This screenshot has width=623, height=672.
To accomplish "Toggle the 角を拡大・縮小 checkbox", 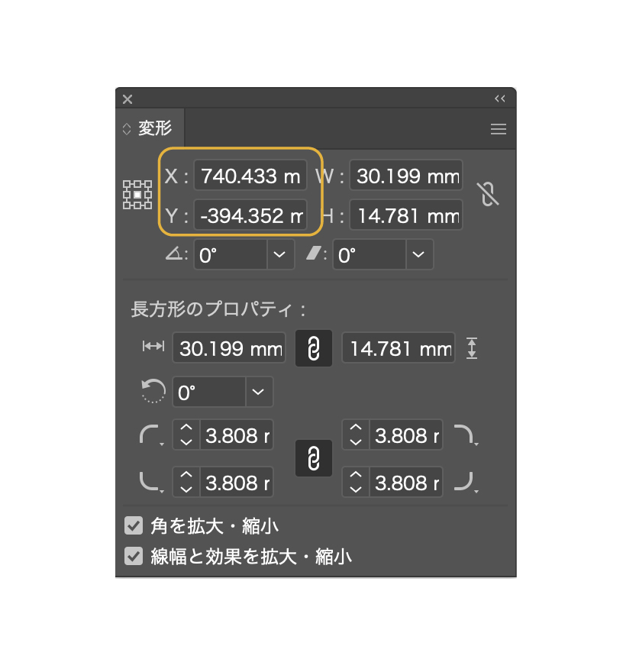I will (x=134, y=525).
